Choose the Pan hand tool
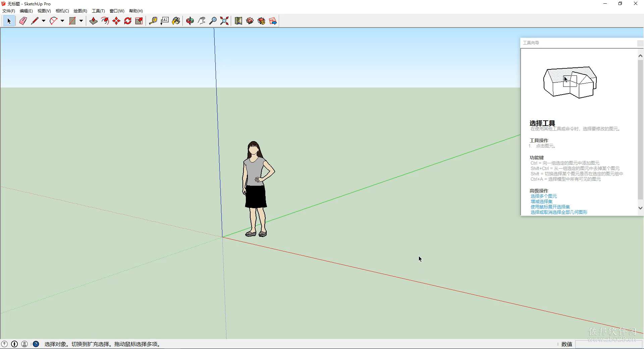Viewport: 644px width, 349px height. [x=202, y=21]
